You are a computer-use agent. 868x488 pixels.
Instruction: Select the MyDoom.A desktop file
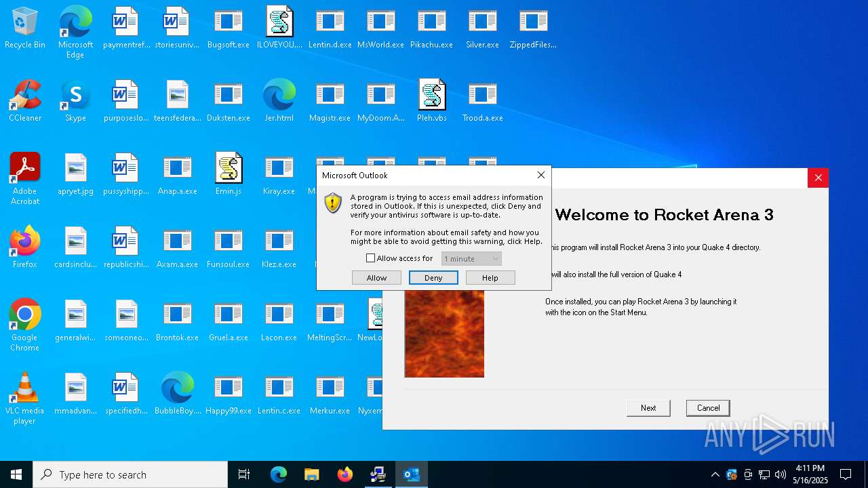click(x=381, y=101)
